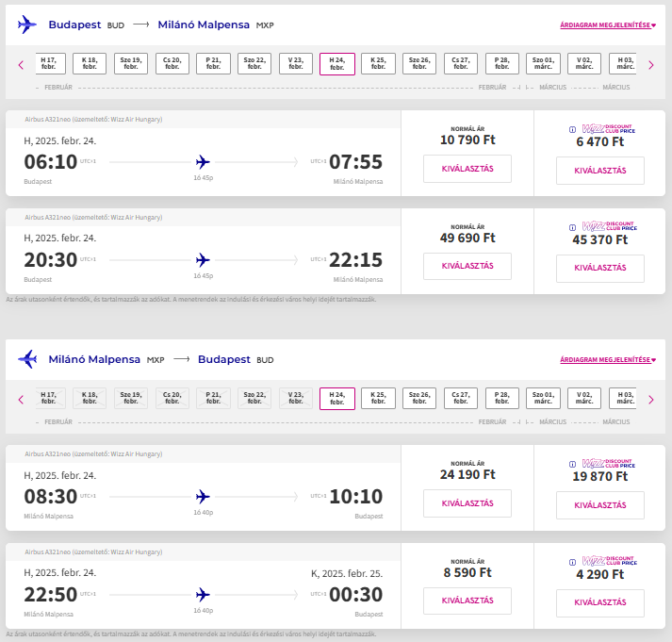Select 10 790 Ft normal fare Kiválasztás button
This screenshot has width=672, height=642.
pyautogui.click(x=467, y=169)
